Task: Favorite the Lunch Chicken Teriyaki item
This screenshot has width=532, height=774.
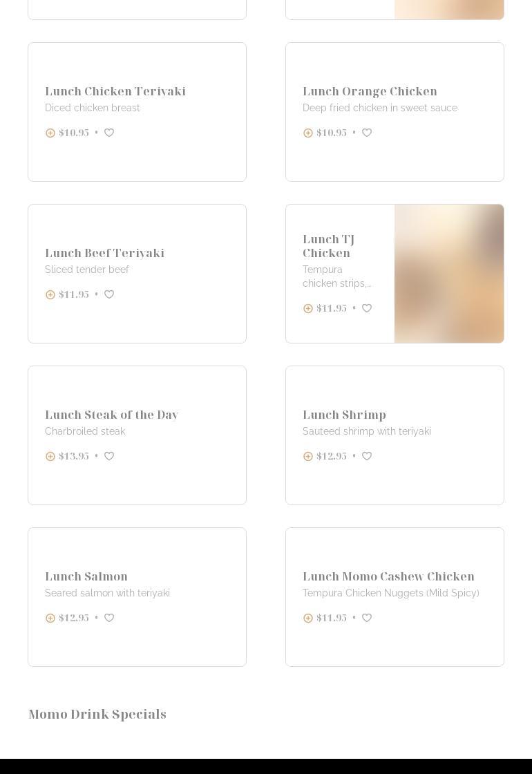Action: [109, 133]
